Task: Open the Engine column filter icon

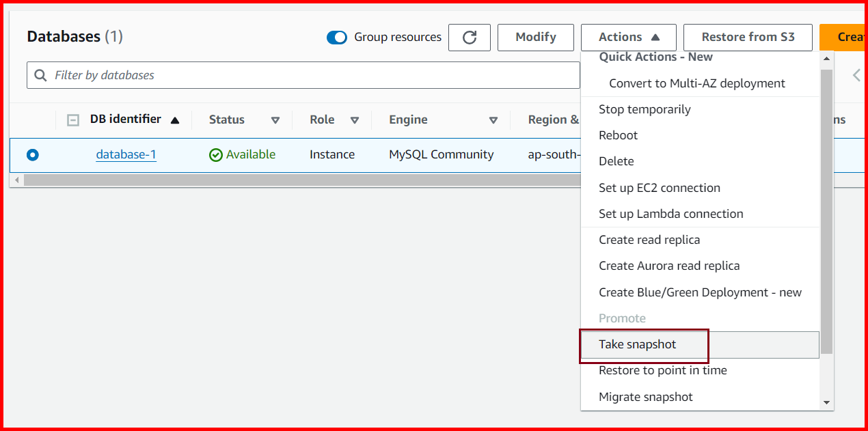Action: (493, 120)
